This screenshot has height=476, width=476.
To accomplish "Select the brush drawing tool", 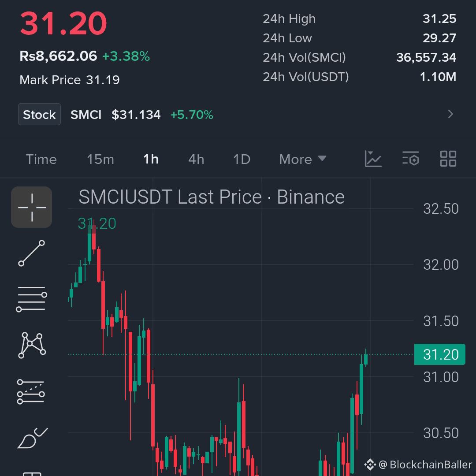I will tap(32, 438).
